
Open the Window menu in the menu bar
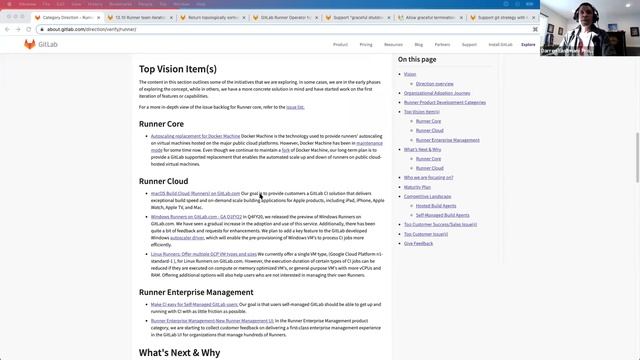click(x=181, y=4)
